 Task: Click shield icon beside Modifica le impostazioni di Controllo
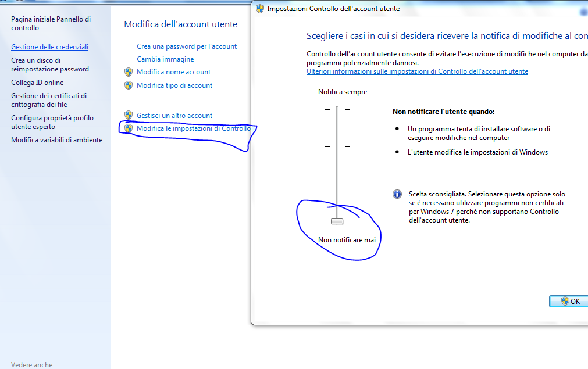(x=129, y=128)
